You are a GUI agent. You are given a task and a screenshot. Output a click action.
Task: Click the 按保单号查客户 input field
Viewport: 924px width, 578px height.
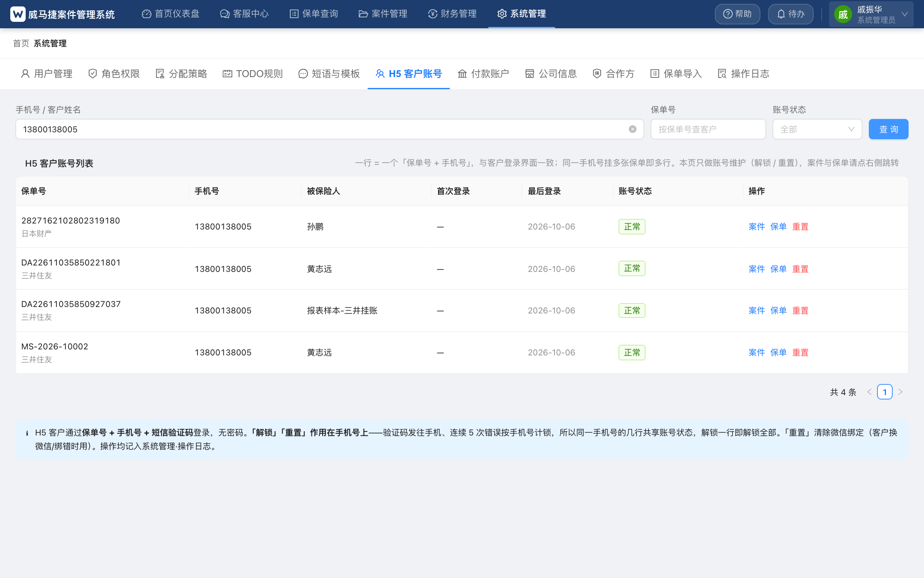point(708,129)
